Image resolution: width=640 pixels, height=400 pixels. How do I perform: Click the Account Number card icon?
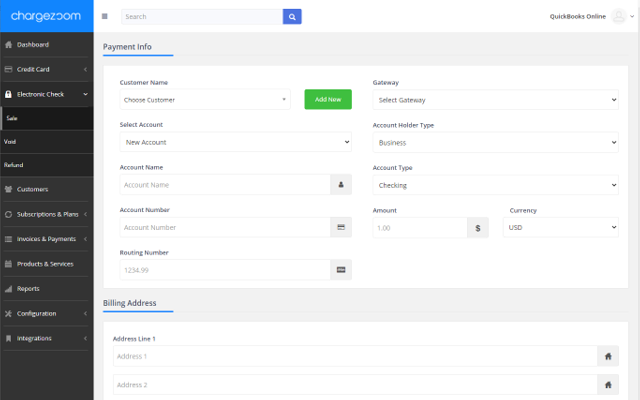341,228
